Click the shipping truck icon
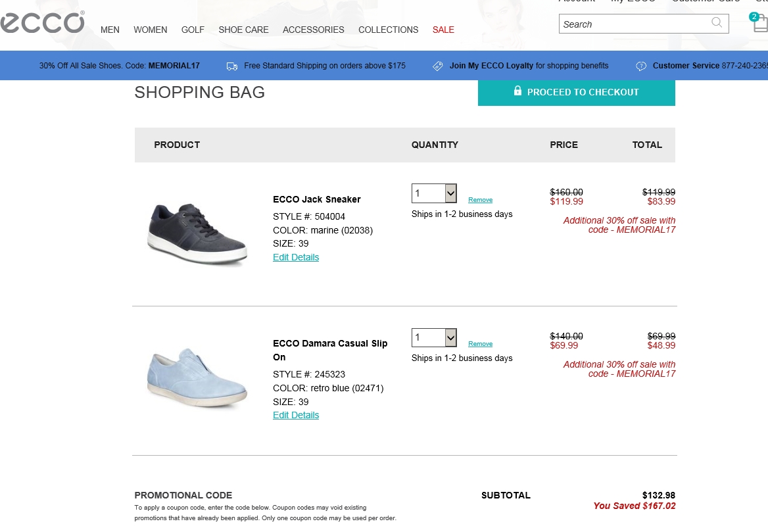 231,66
